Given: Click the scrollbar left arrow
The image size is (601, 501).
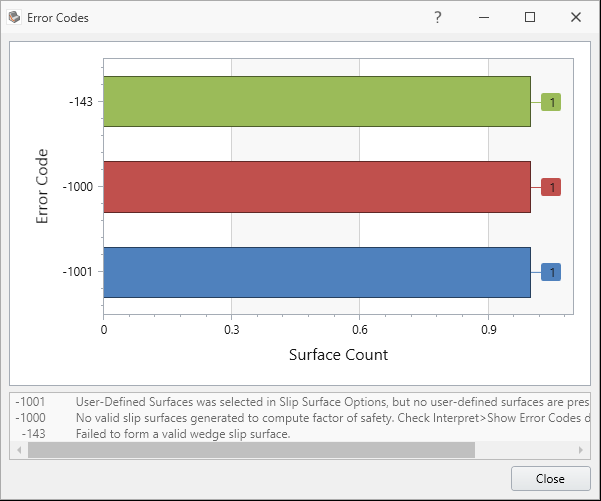Looking at the screenshot, I should 19,450.
